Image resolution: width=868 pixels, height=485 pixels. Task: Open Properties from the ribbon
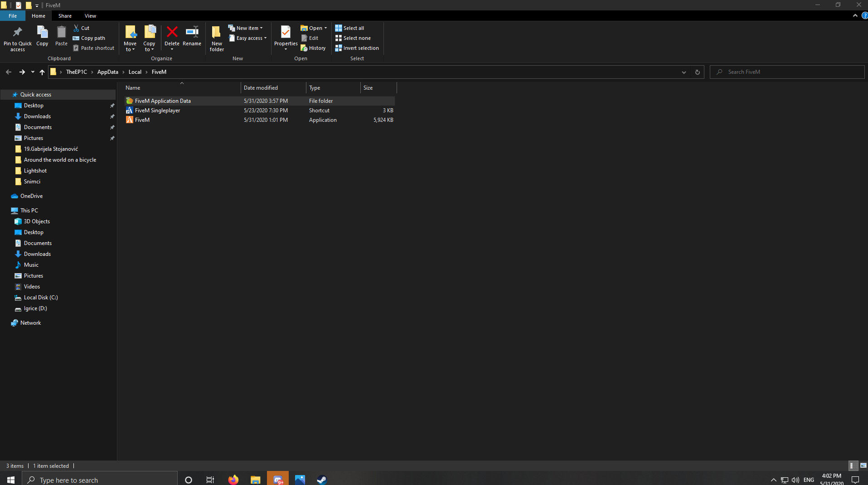point(285,37)
